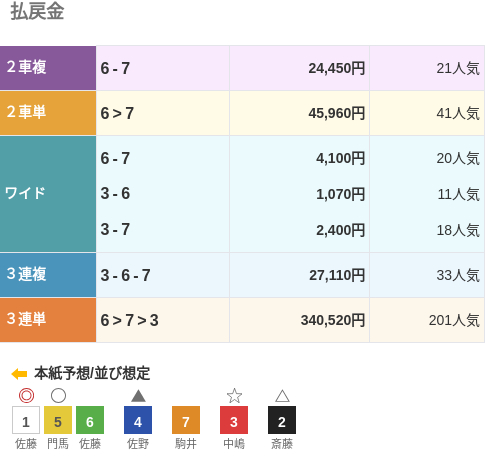
Task: Click the star mark above rider 3
Action: 234,396
